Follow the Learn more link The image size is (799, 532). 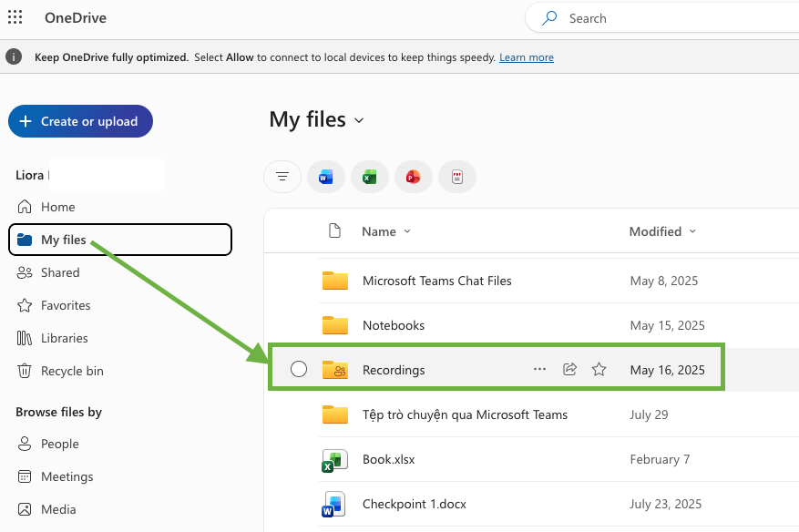(x=527, y=57)
